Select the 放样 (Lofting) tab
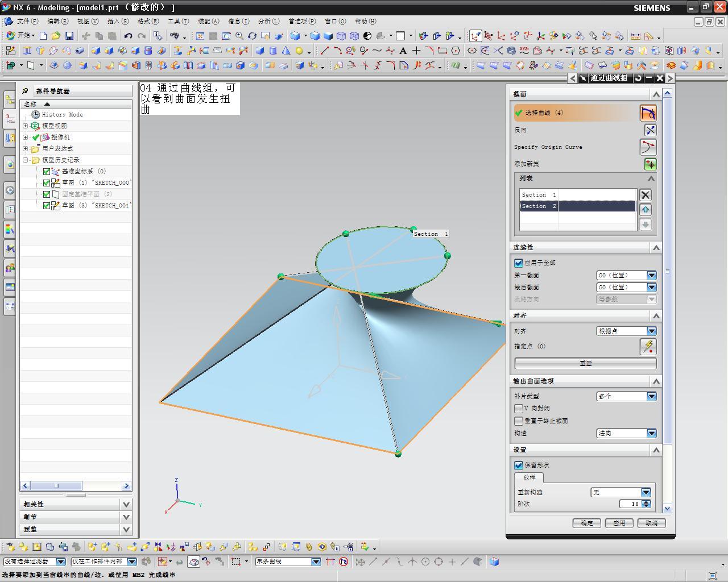The image size is (728, 582). coord(529,478)
